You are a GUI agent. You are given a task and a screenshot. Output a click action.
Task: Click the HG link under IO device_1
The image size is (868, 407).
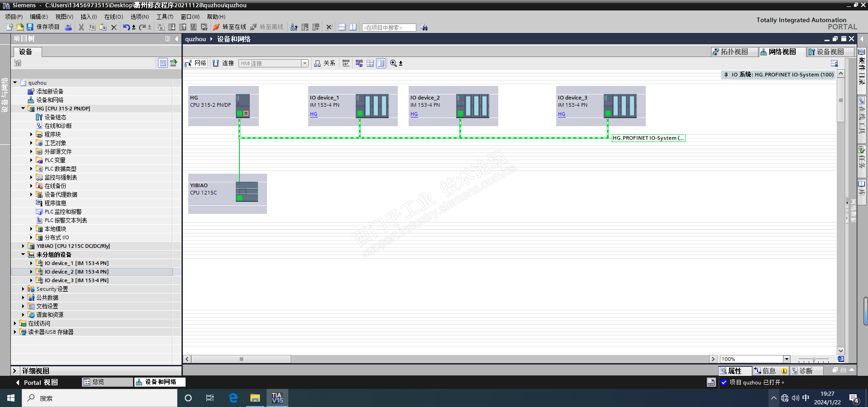pyautogui.click(x=314, y=114)
